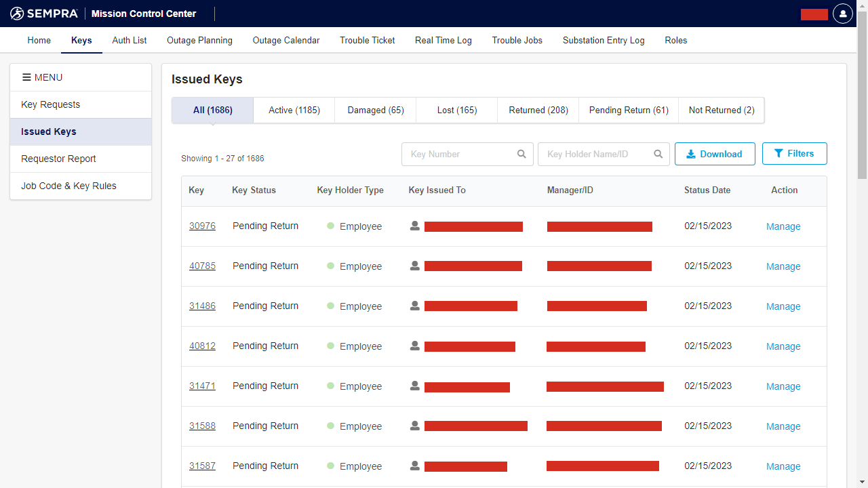Image resolution: width=868 pixels, height=488 pixels.
Task: Collapse the sidebar using the MENU hamburger
Action: point(28,77)
